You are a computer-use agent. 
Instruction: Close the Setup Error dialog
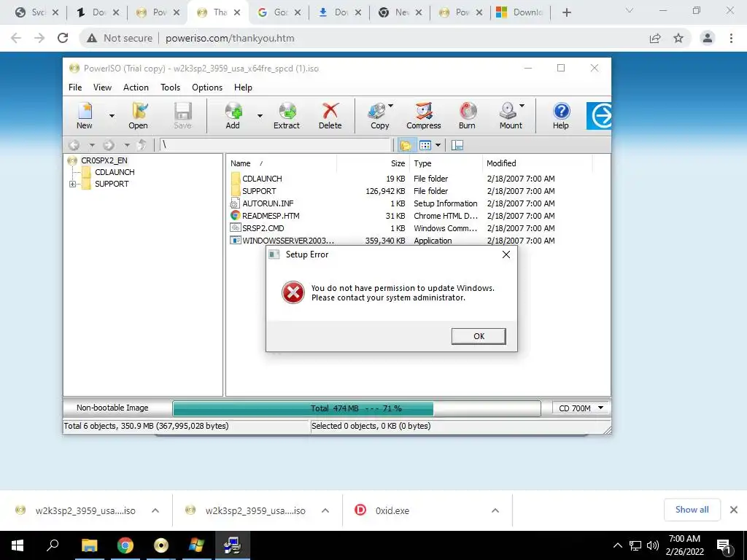point(506,254)
